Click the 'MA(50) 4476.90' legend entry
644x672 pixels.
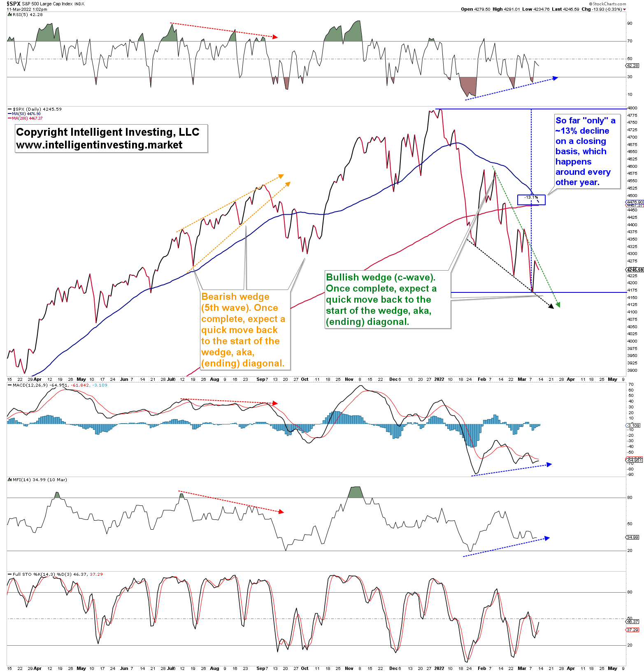click(24, 114)
